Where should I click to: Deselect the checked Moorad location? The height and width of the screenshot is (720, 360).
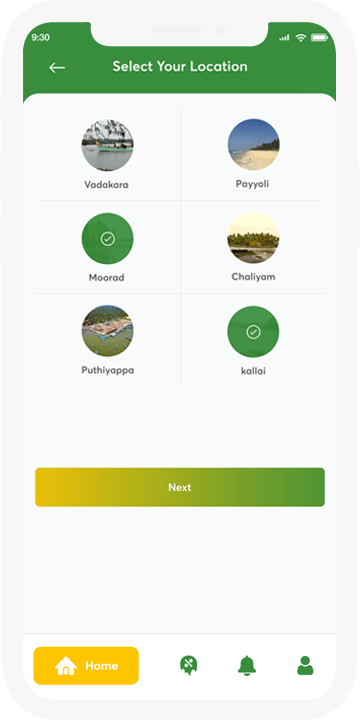coord(107,238)
